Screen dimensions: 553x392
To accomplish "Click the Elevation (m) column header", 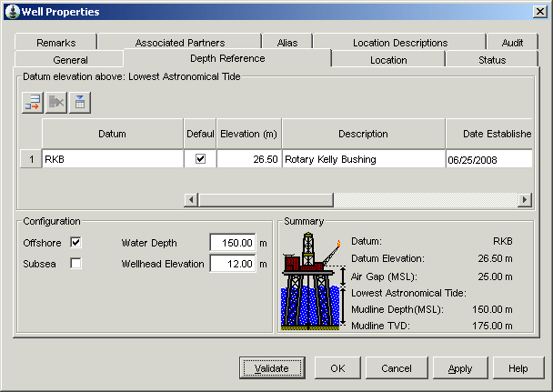I will pos(248,134).
